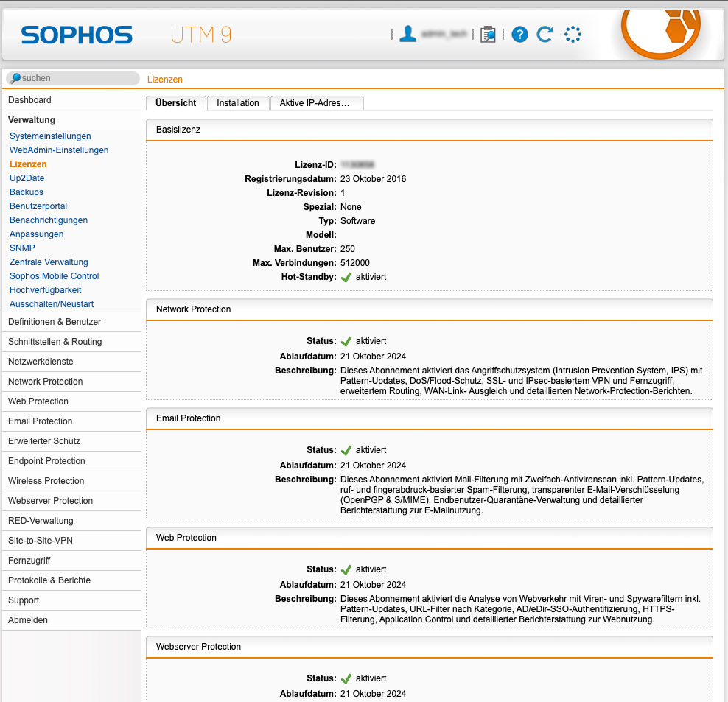Open Wireless Protection in the sidebar
The width and height of the screenshot is (728, 702).
coord(71,482)
